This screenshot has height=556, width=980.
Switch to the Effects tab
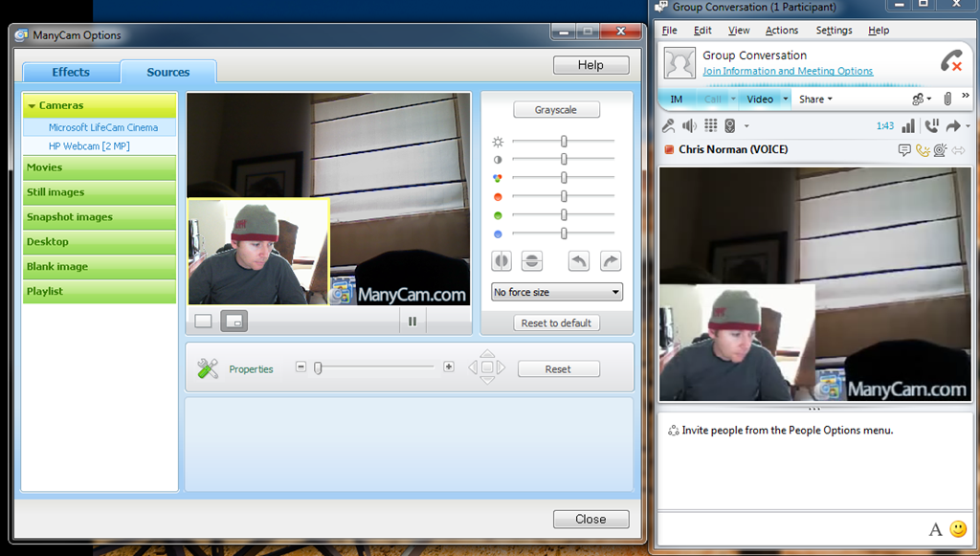tap(71, 72)
